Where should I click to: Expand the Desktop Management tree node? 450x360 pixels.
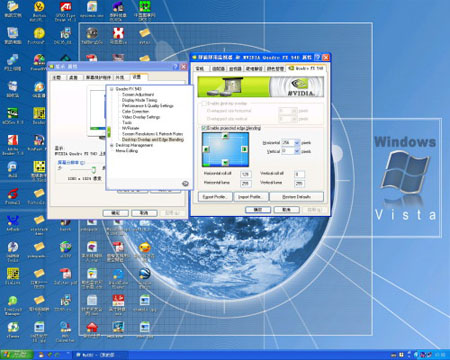(x=112, y=145)
